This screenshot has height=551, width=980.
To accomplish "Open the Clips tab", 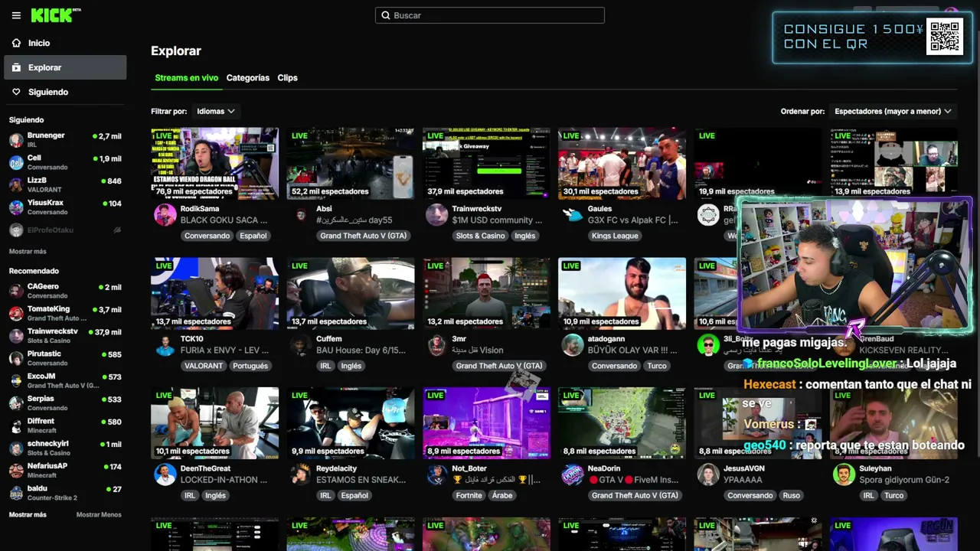I will point(288,78).
